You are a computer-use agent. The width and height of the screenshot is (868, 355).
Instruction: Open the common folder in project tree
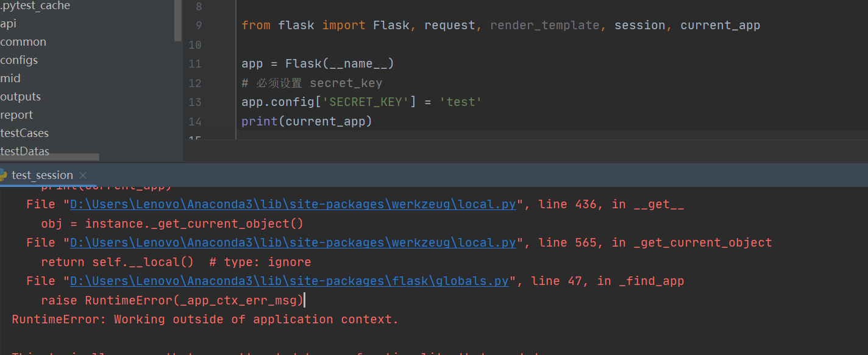[x=23, y=42]
